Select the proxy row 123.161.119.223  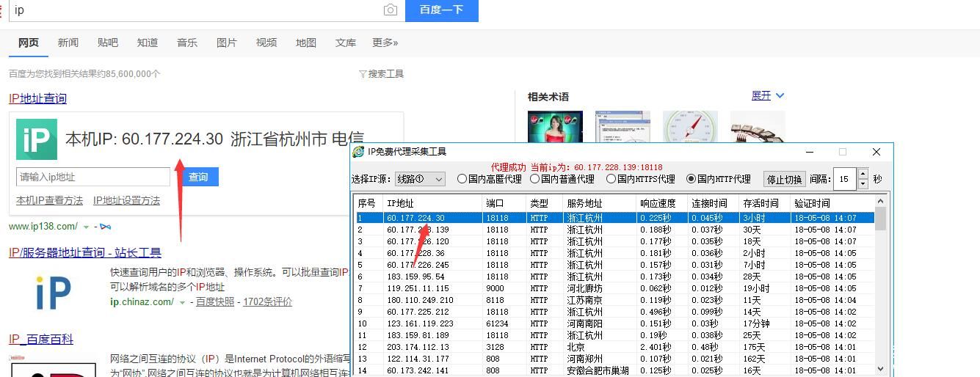tap(615, 323)
